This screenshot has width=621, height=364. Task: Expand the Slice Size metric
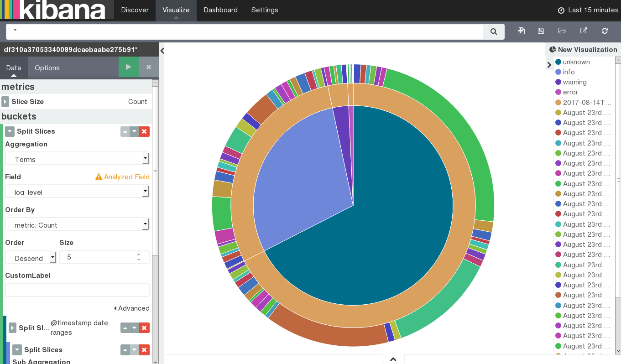click(5, 102)
